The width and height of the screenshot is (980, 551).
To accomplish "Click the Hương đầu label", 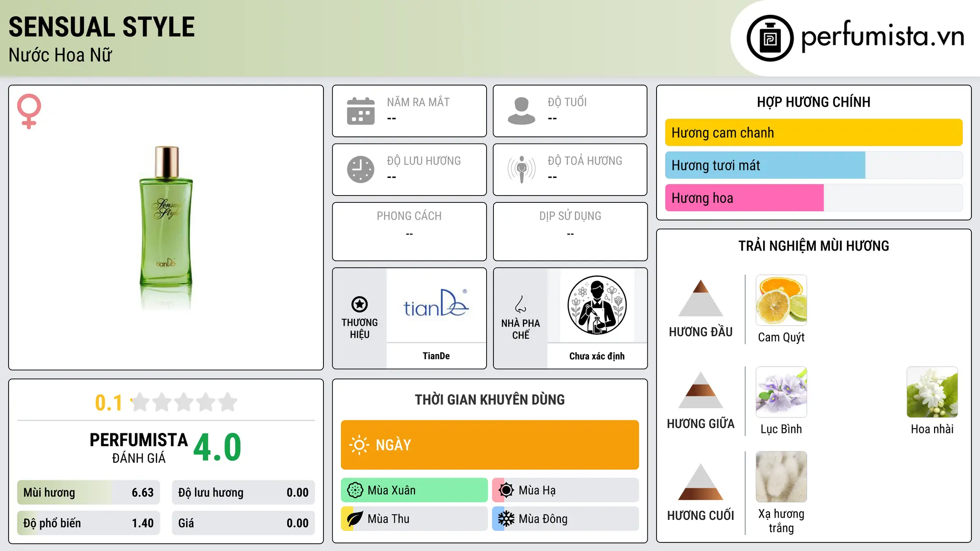I will tap(701, 332).
